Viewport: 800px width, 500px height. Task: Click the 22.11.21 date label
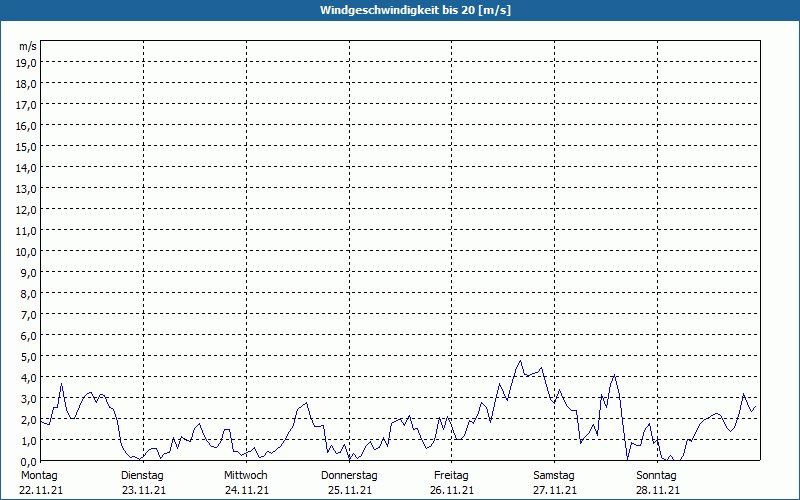(x=40, y=490)
